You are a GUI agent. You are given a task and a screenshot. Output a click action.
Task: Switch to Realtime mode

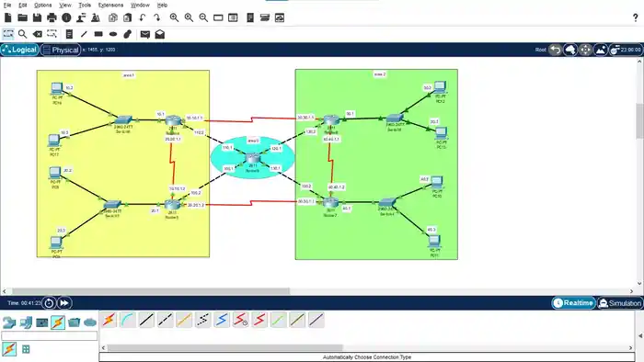pyautogui.click(x=573, y=303)
